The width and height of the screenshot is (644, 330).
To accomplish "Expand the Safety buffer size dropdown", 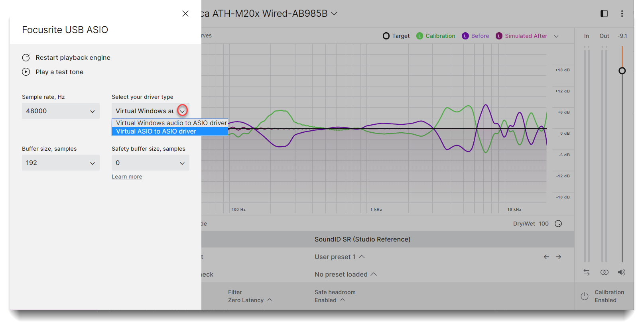I will pyautogui.click(x=150, y=163).
